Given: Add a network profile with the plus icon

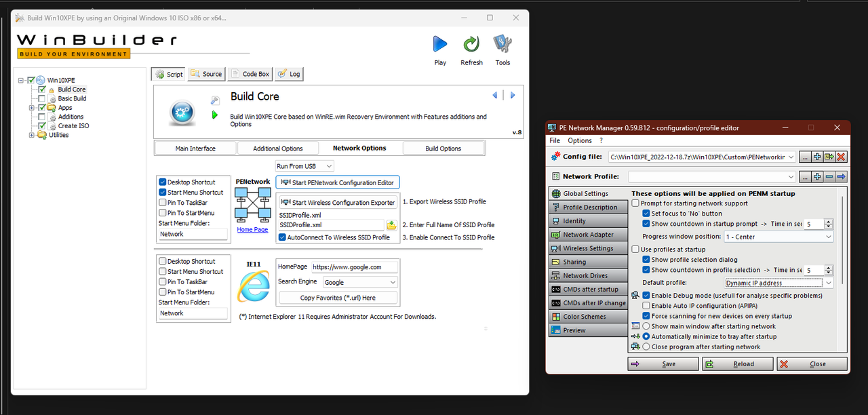Looking at the screenshot, I should [x=816, y=176].
